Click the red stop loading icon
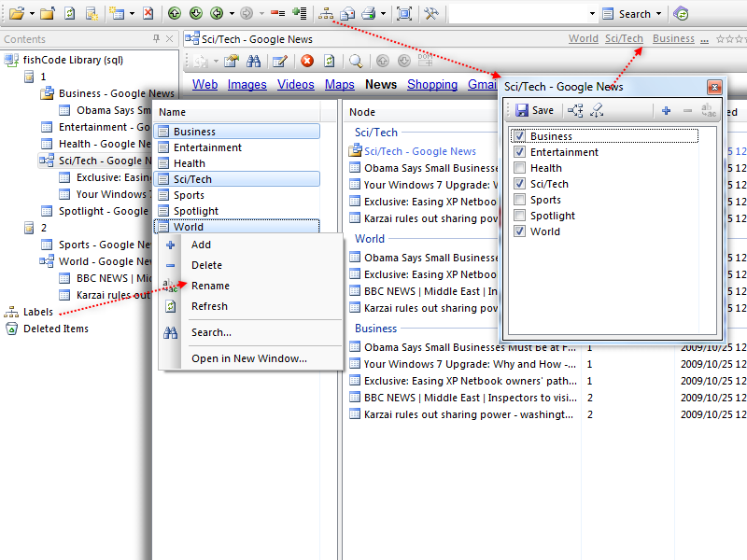The height and width of the screenshot is (560, 747). pyautogui.click(x=307, y=61)
